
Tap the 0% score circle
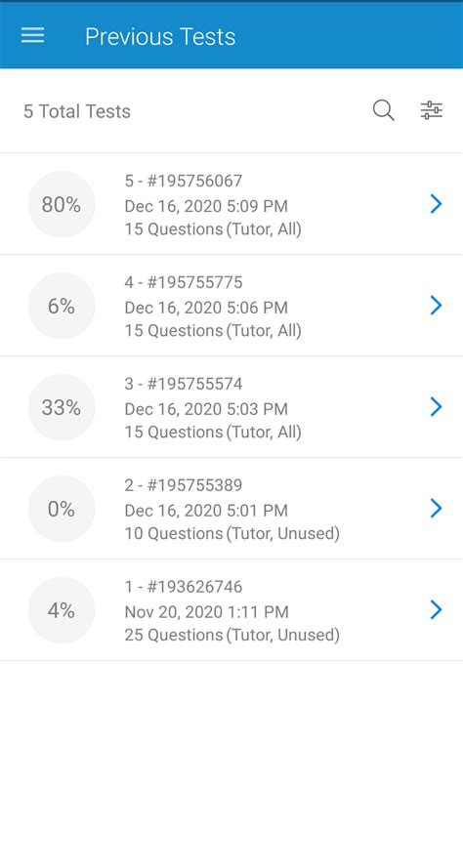[x=62, y=509]
